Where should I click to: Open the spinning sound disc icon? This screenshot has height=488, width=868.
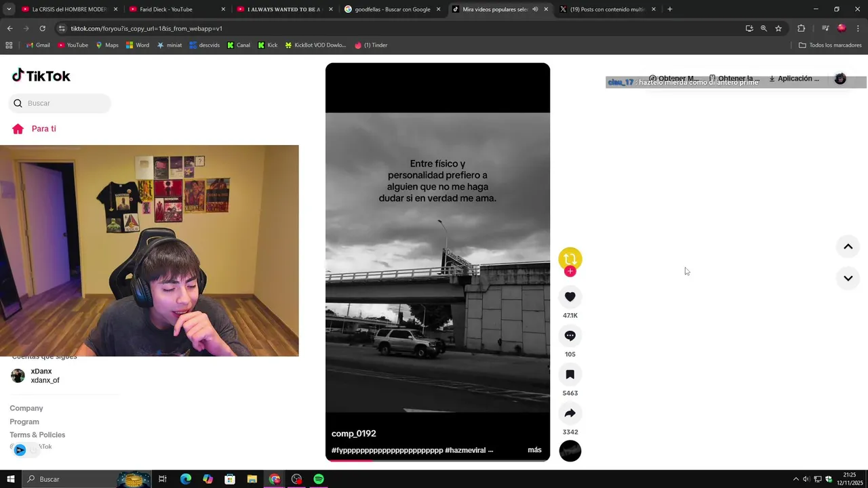coord(570,451)
